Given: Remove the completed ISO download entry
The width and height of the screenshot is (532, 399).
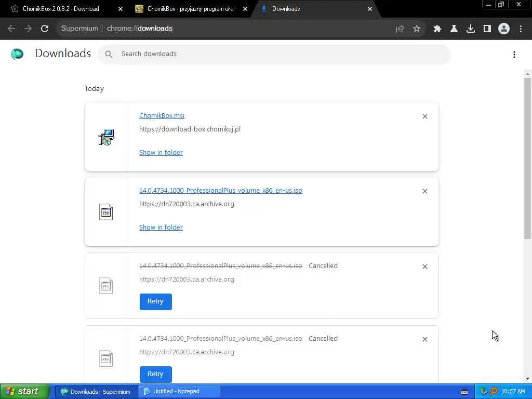Looking at the screenshot, I should [425, 191].
